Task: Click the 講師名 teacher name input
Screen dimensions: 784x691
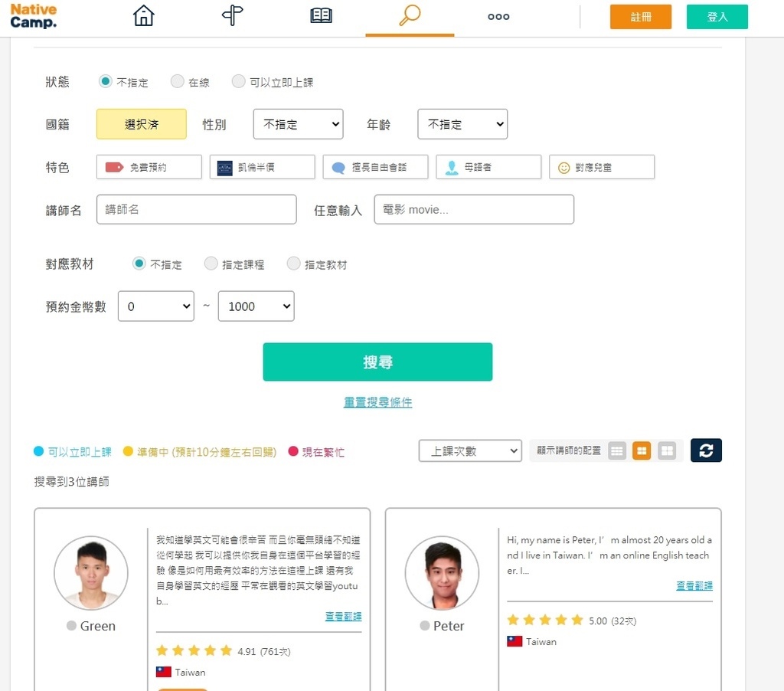Action: click(x=197, y=209)
